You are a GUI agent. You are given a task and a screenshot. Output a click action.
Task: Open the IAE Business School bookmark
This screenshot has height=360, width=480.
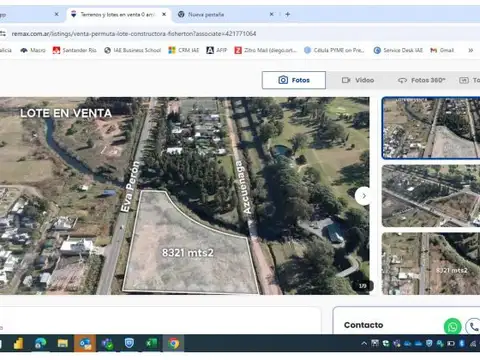click(133, 50)
